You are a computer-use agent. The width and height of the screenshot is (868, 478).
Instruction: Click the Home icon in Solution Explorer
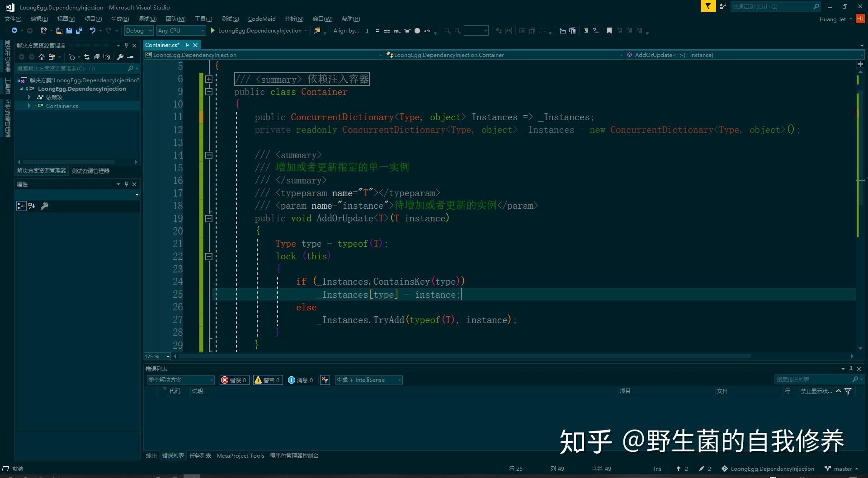42,57
